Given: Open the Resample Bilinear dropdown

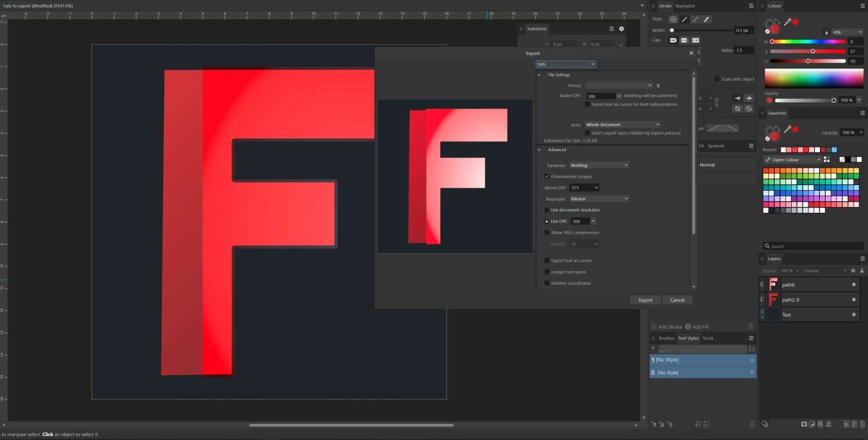Looking at the screenshot, I should click(599, 199).
